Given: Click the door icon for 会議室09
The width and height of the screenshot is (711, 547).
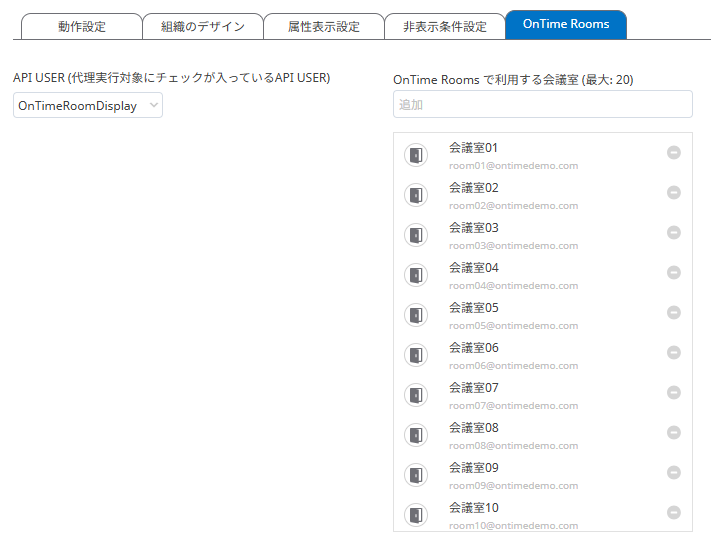Looking at the screenshot, I should point(416,475).
